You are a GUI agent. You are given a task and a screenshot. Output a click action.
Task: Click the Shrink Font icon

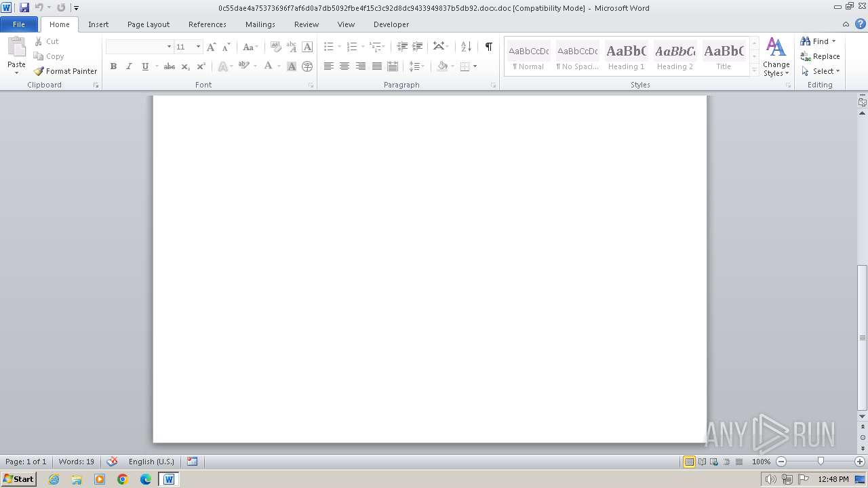pyautogui.click(x=226, y=47)
